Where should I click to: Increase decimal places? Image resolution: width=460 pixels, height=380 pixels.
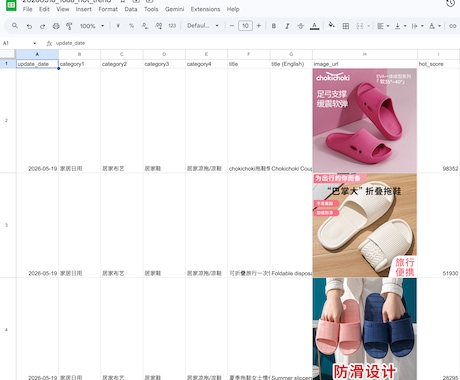coord(158,26)
